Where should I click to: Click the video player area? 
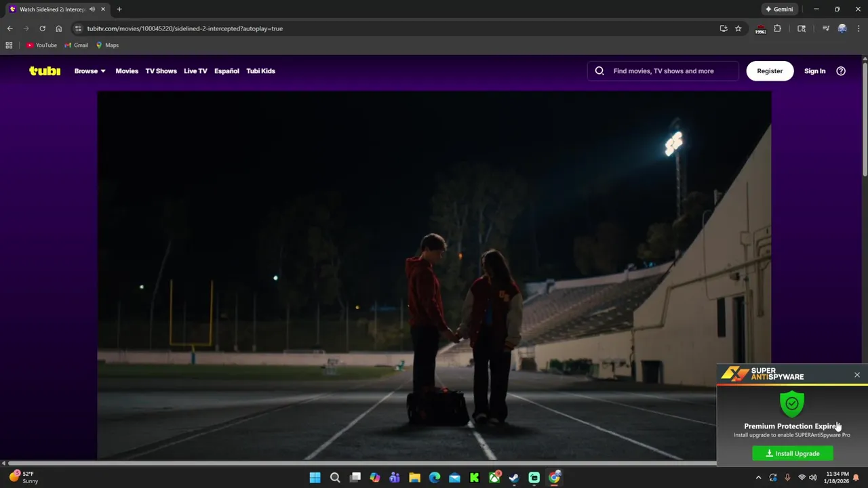(434, 275)
